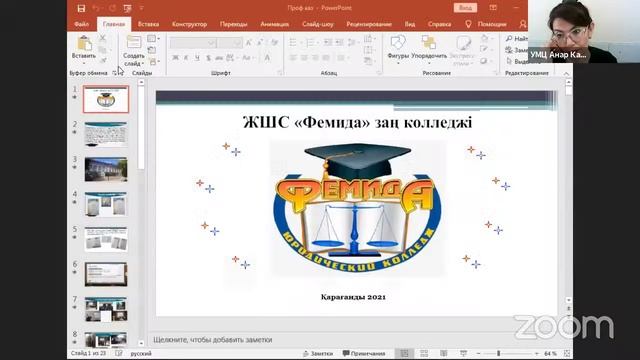Click the Bullets list icon

tap(294, 42)
